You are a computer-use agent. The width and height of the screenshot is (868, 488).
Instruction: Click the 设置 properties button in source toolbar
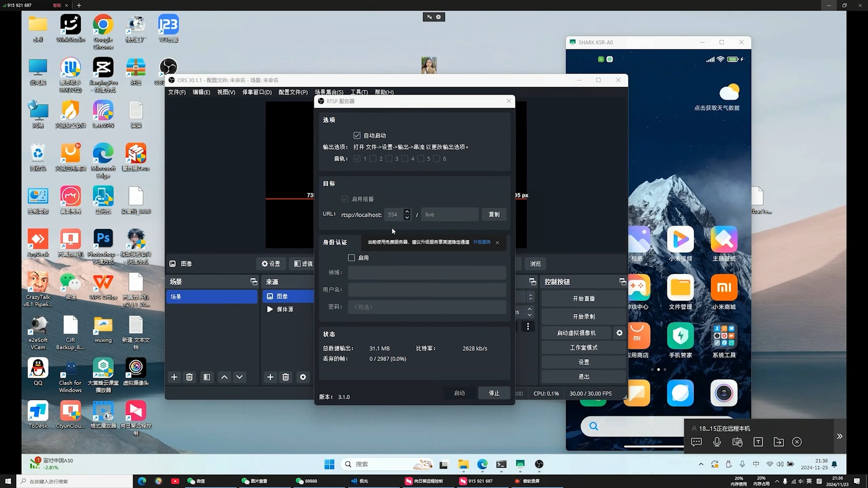point(271,263)
